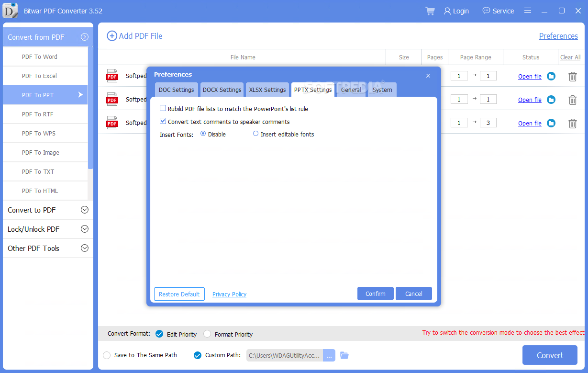Open output folder for the second file row
Screen dimensions: 588x373
pos(551,100)
